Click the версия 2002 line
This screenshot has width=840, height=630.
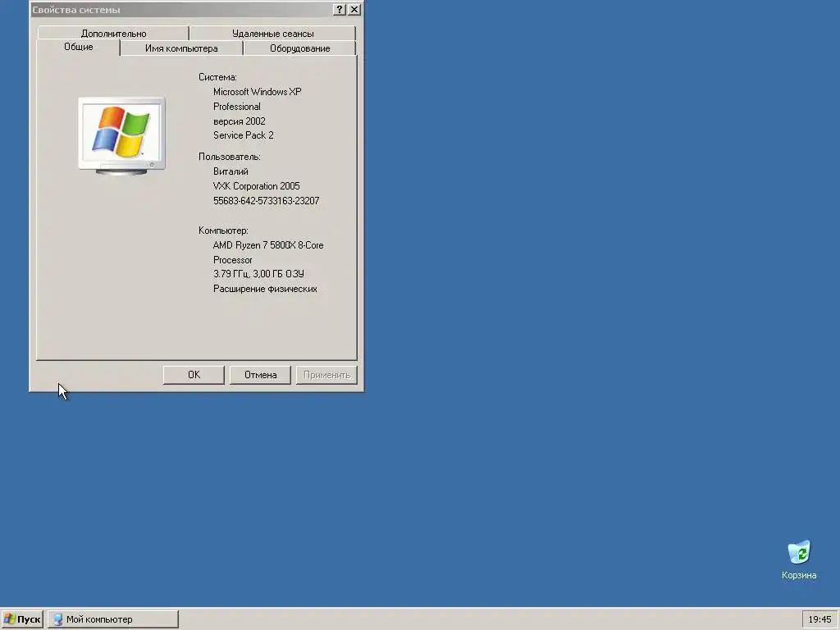pyautogui.click(x=239, y=121)
